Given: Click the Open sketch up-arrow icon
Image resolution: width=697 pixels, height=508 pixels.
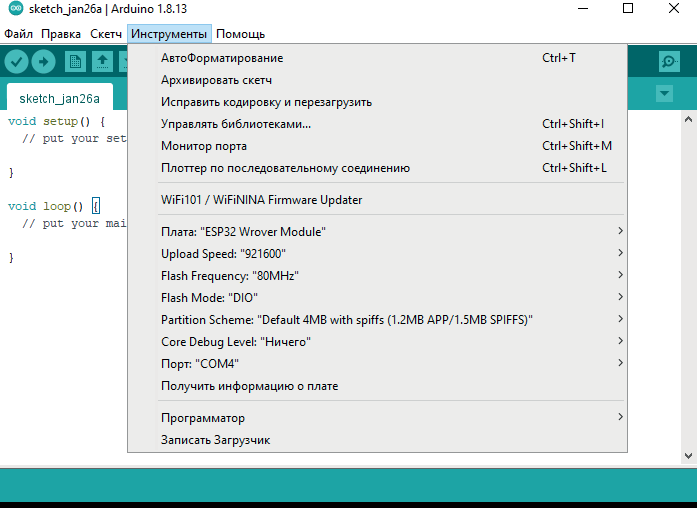Looking at the screenshot, I should (102, 62).
